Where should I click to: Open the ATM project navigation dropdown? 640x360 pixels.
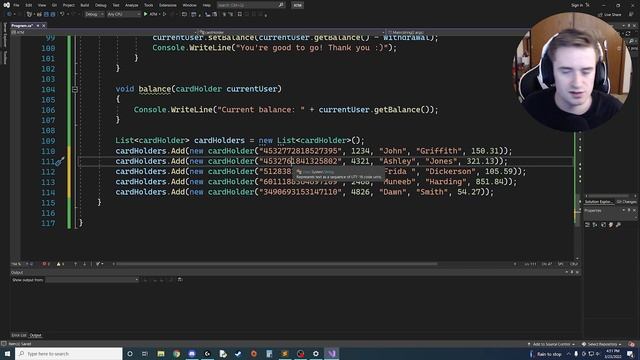coord(104,32)
